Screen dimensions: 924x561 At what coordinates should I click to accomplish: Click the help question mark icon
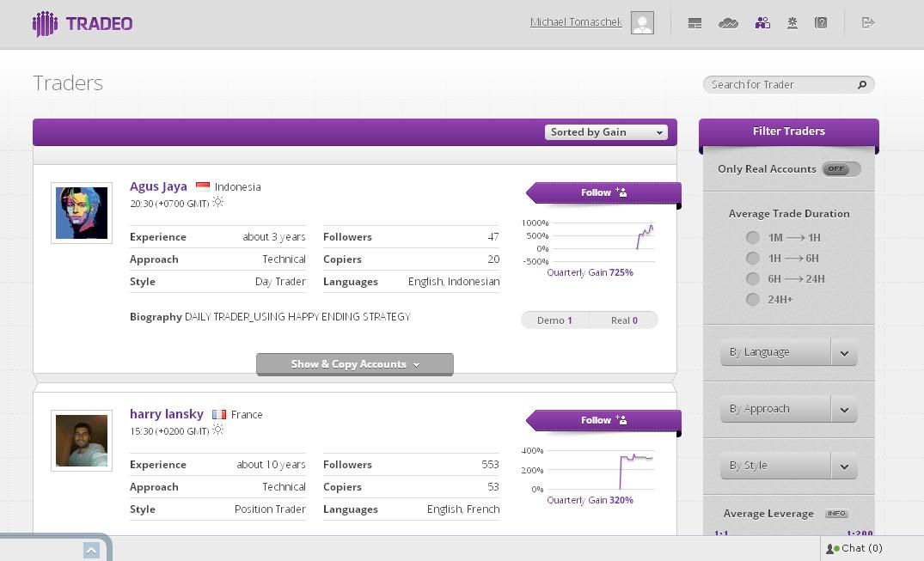[821, 23]
